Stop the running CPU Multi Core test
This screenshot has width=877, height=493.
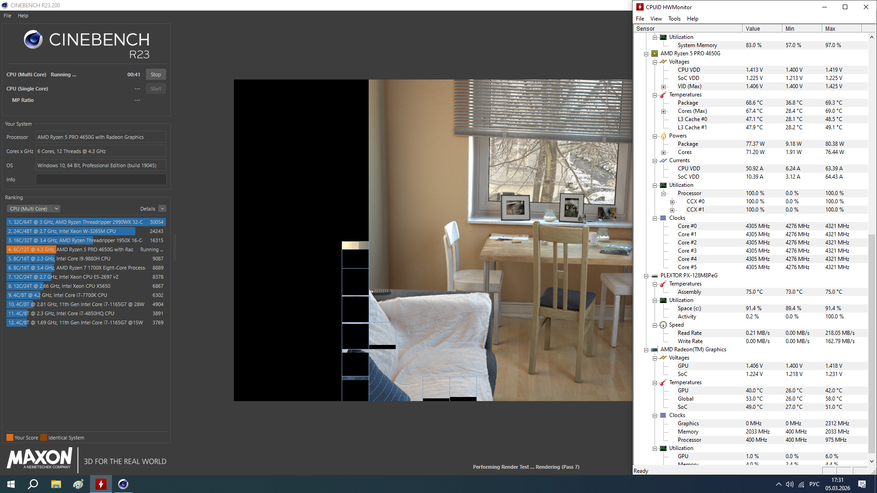155,74
